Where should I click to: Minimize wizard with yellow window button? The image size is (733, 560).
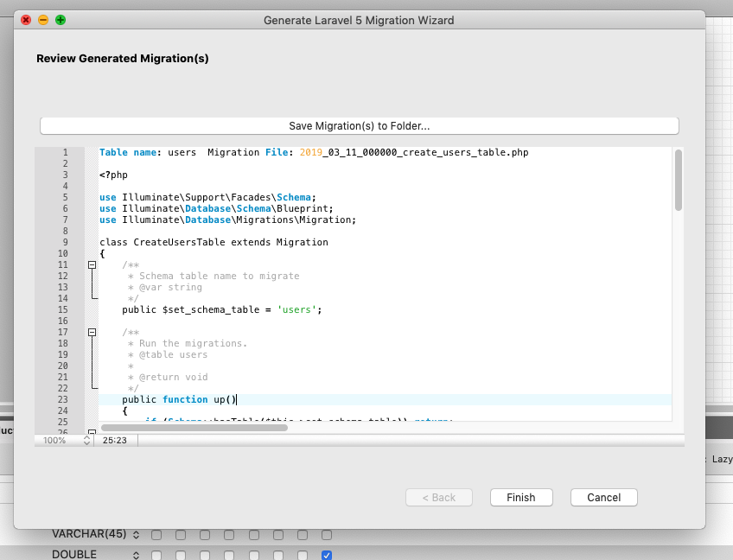(43, 20)
